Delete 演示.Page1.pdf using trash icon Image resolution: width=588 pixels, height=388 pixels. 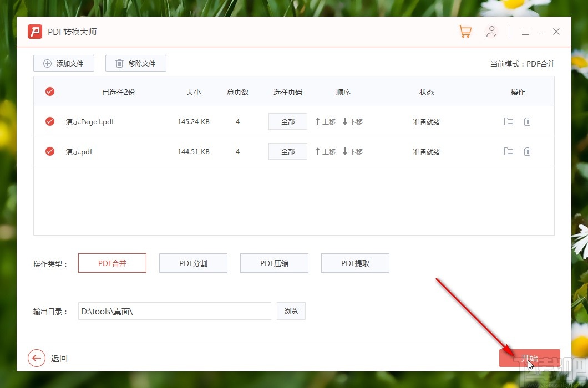[x=527, y=121]
